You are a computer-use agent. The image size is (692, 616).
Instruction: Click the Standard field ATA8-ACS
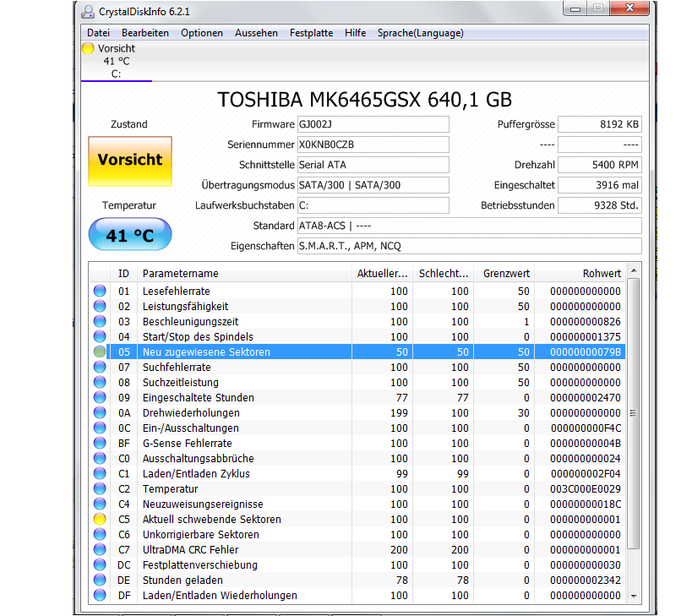pyautogui.click(x=470, y=226)
